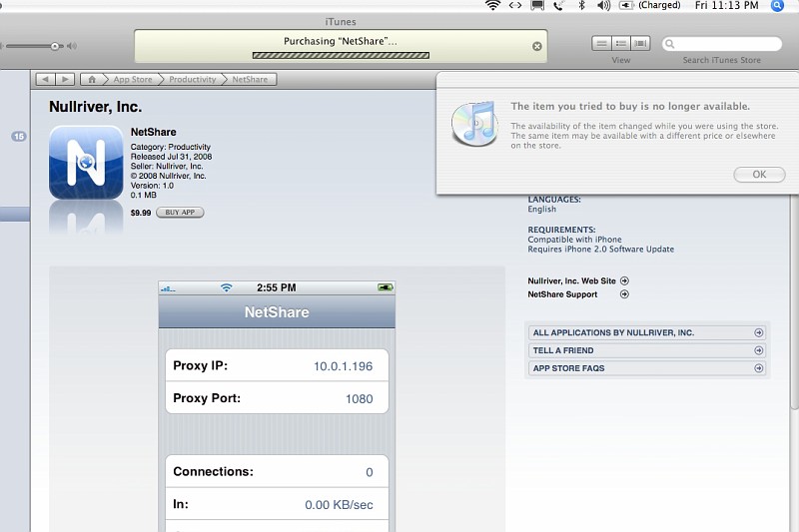Click the vertical scrollbar of store page
The image size is (799, 532).
794,300
